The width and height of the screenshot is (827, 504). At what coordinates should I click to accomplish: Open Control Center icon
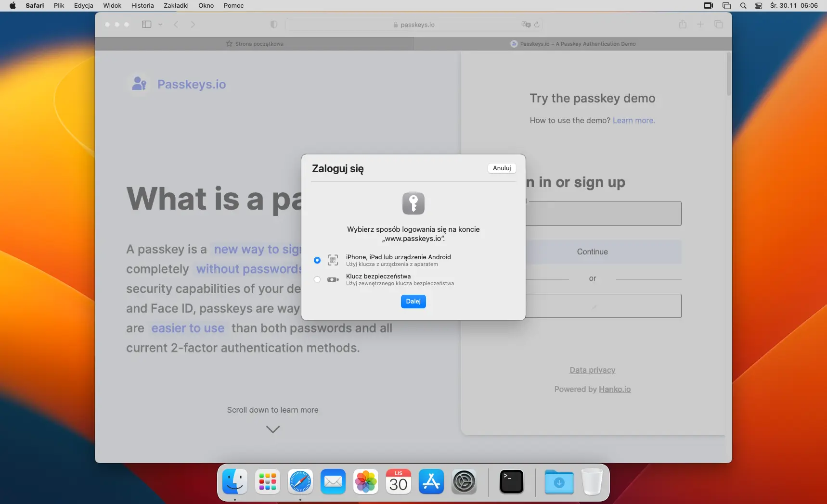(x=759, y=6)
